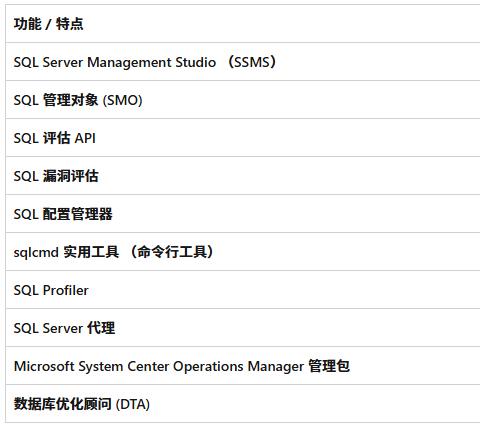Select the Operations Manager 管理包 row
This screenshot has width=480, height=428.
(243, 366)
